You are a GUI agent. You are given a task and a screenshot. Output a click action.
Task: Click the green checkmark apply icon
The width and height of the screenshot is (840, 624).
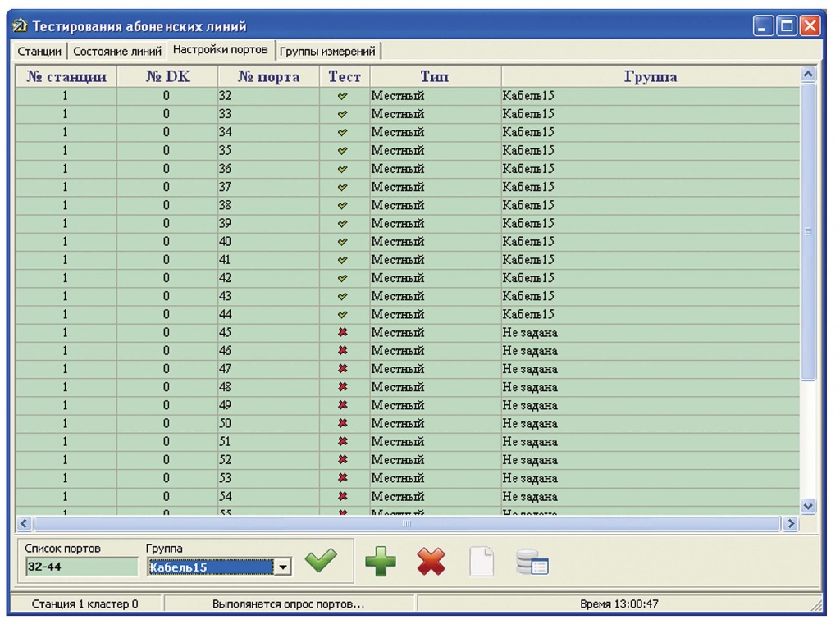coord(321,560)
